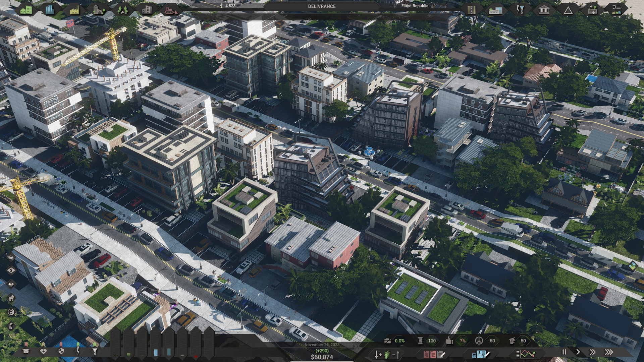
Task: Select the blue commercial zone icon
Action: pyautogui.click(x=49, y=10)
